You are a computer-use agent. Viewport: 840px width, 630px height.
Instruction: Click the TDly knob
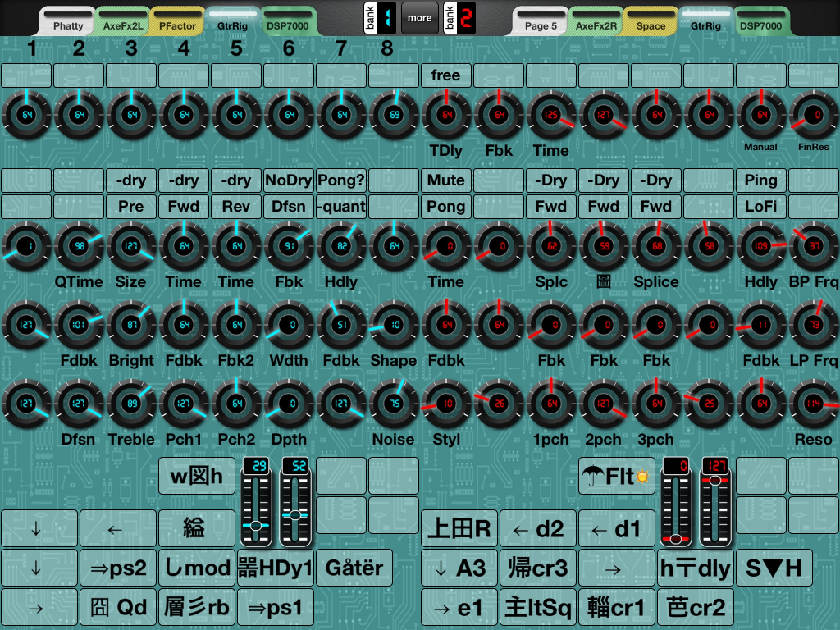tap(446, 115)
